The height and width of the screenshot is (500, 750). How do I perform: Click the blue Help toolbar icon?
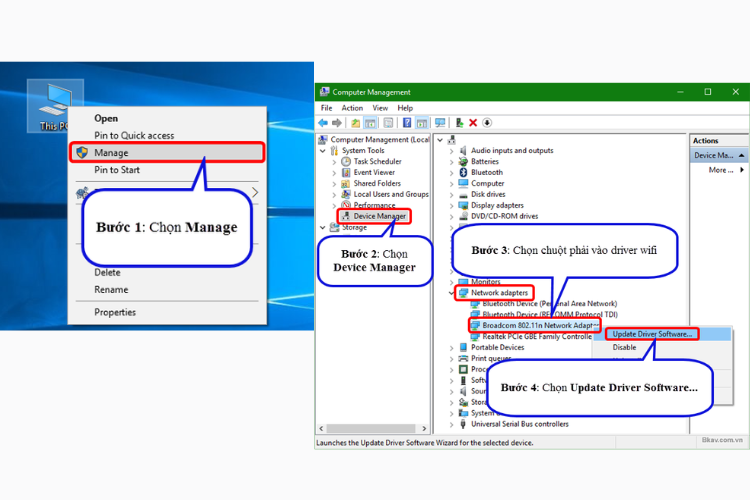pyautogui.click(x=407, y=123)
